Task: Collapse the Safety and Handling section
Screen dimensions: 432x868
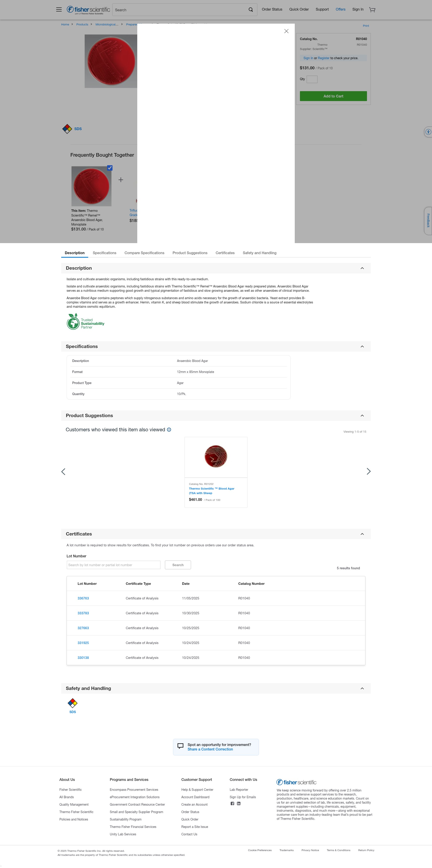Action: point(362,688)
